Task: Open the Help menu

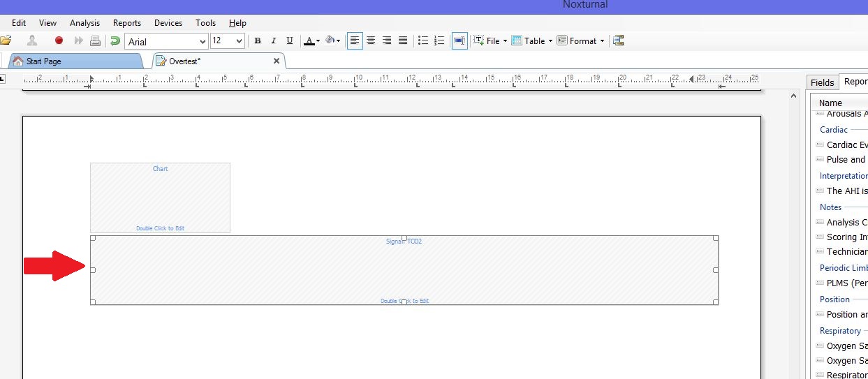Action: 237,23
